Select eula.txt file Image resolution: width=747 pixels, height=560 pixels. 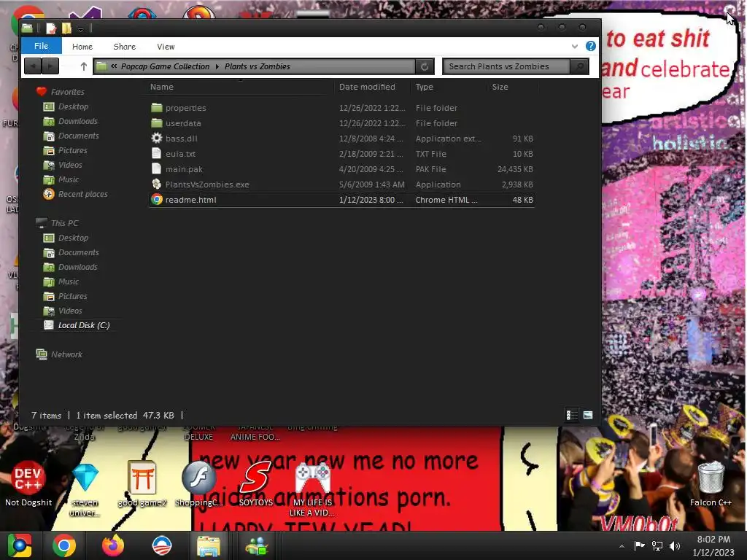[x=341, y=154]
